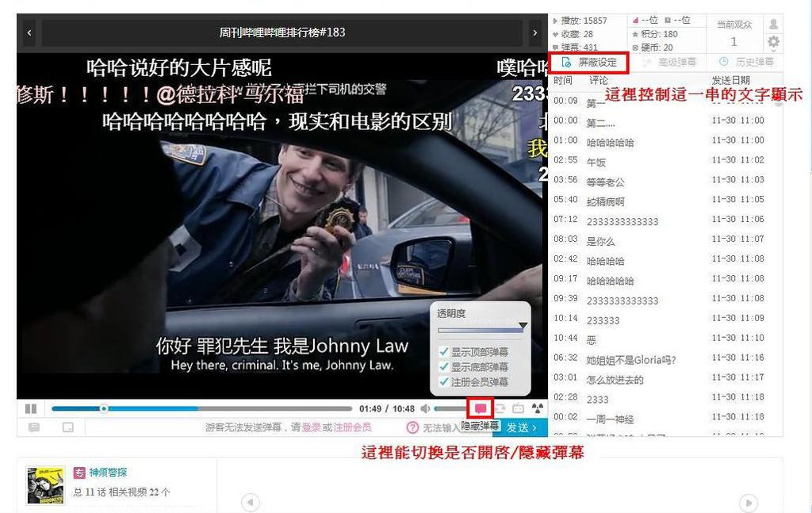Image resolution: width=812 pixels, height=513 pixels.
Task: Click the radiation-style icon in player bar
Action: (x=538, y=408)
